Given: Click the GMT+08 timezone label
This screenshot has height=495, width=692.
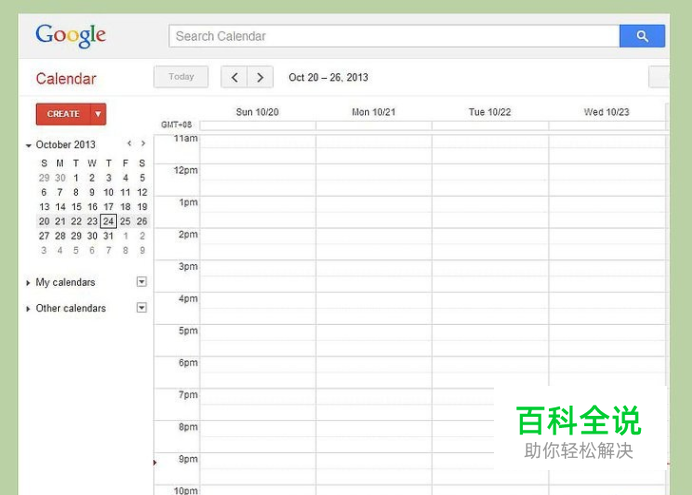Looking at the screenshot, I should point(177,125).
